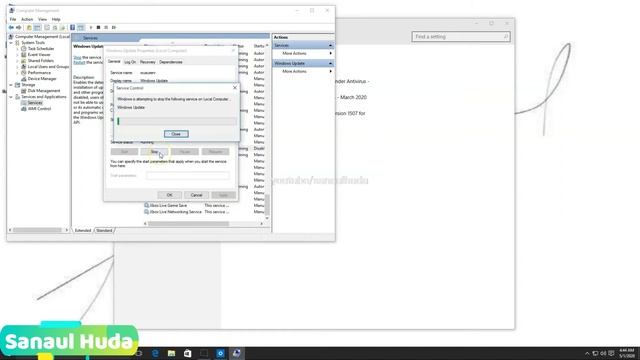Collapse the Services and Applications tree node
640x360 pixels.
tap(11, 97)
